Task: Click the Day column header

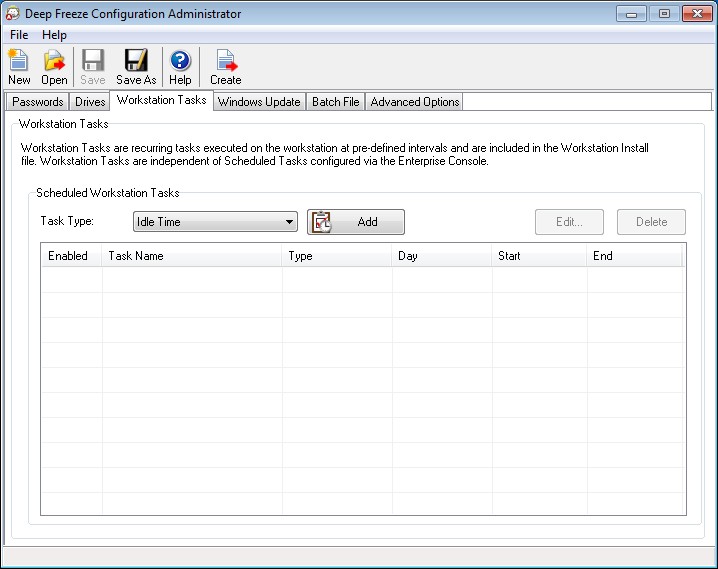Action: click(x=442, y=256)
